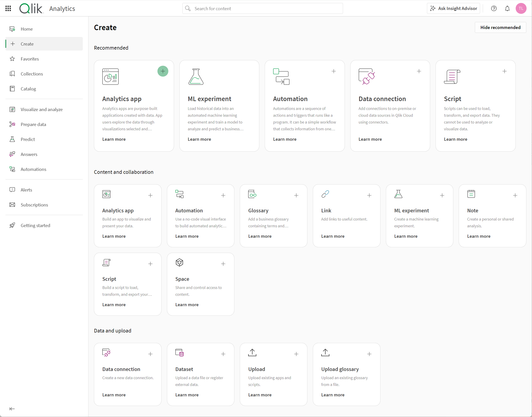This screenshot has width=532, height=417.
Task: Click the ML experiment flask icon
Action: point(196,77)
